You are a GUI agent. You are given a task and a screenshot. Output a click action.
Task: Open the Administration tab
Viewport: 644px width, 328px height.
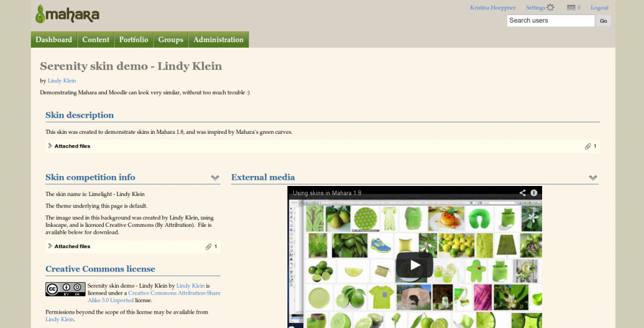pyautogui.click(x=218, y=40)
